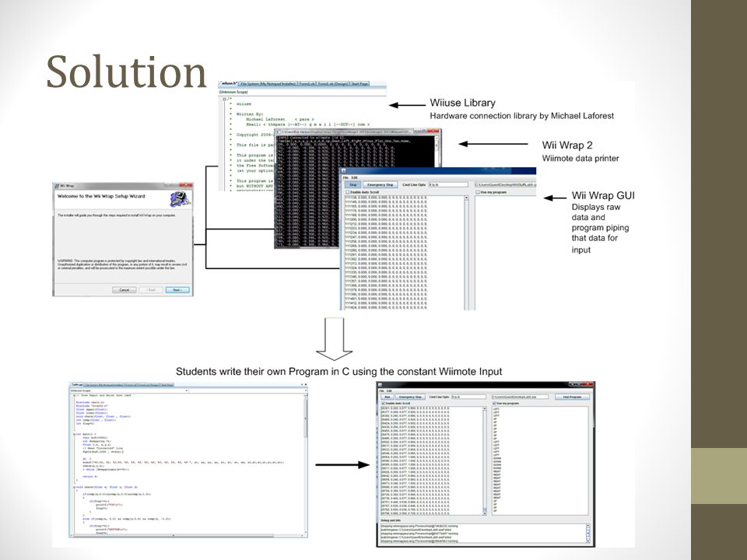Collapse the void check() block in the lower code editor

coord(75,487)
